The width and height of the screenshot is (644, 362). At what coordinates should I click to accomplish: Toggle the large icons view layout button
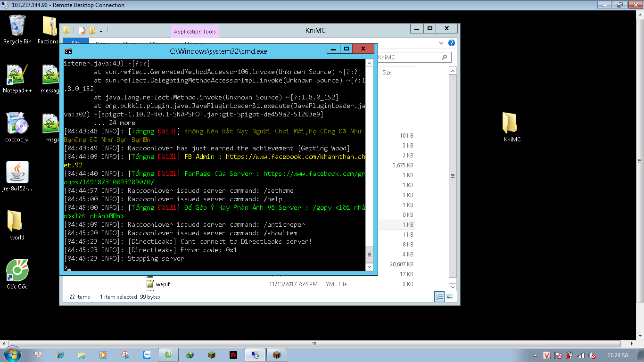(x=450, y=296)
